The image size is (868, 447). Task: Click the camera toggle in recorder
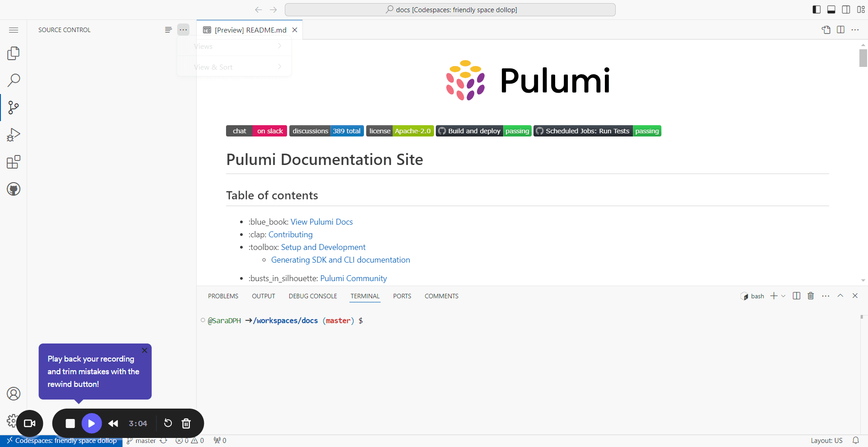coord(30,423)
